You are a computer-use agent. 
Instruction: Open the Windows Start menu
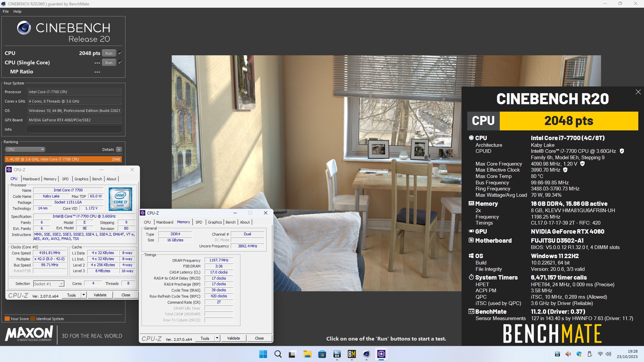pyautogui.click(x=263, y=354)
